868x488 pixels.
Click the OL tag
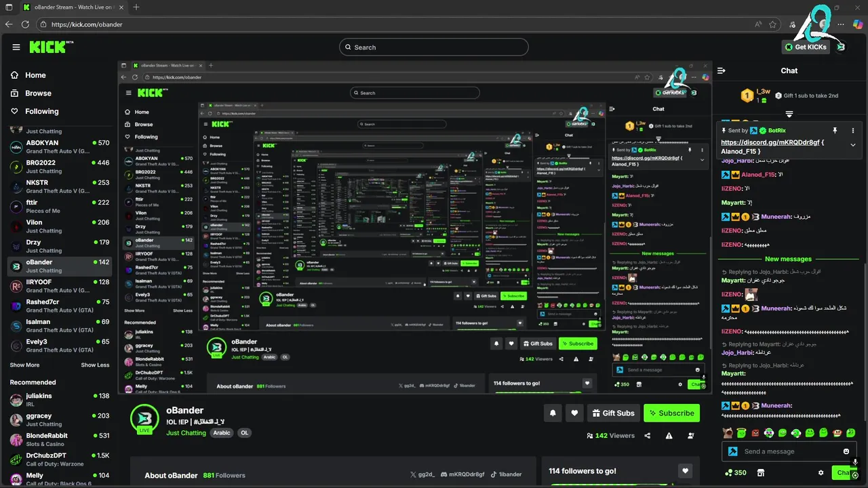click(x=245, y=433)
